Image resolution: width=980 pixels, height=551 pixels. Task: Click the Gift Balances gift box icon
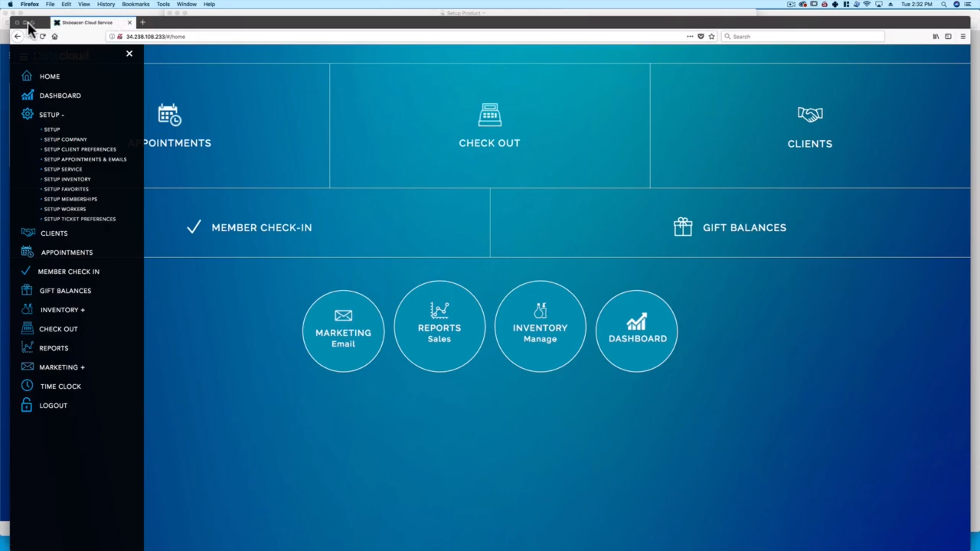click(x=682, y=227)
